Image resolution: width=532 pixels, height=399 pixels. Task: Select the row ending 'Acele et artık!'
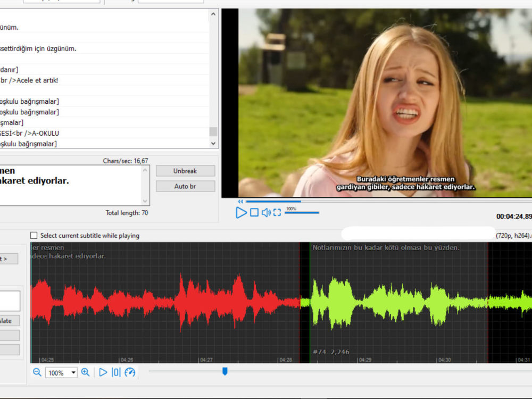click(x=104, y=80)
